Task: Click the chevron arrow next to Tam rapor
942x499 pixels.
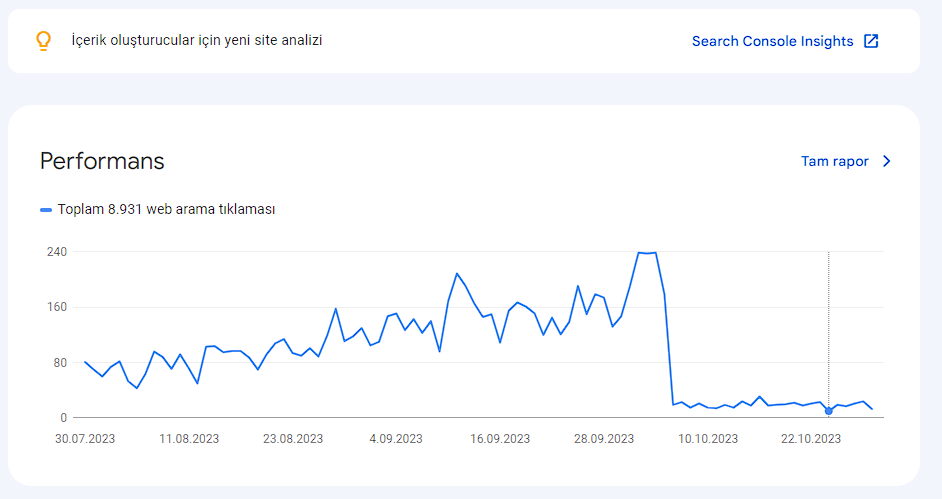Action: click(x=887, y=161)
